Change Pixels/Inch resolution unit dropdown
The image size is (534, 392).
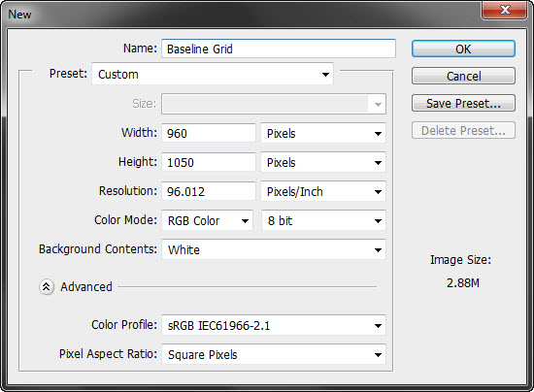[x=323, y=191]
